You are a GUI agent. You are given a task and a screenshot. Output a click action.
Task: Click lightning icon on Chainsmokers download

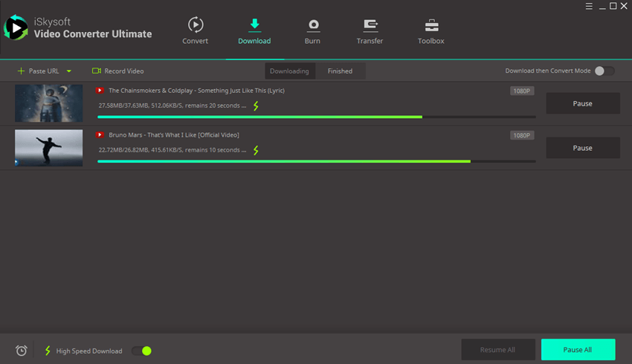[257, 106]
